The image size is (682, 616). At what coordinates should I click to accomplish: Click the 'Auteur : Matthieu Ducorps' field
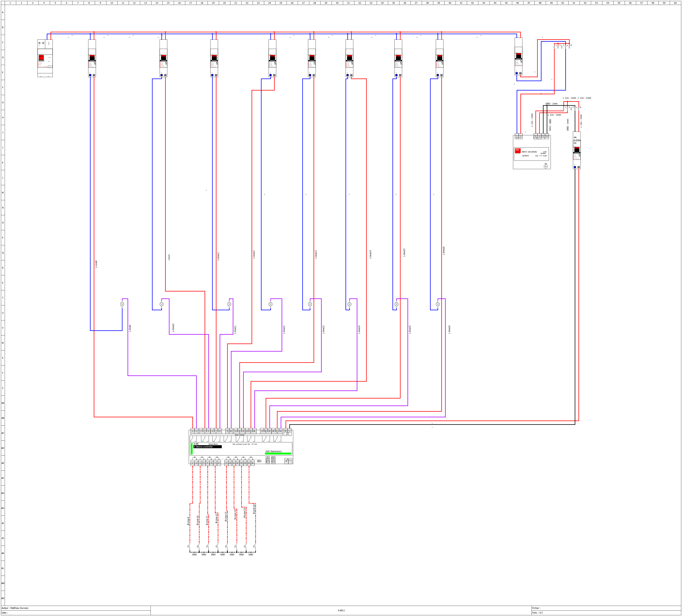pos(15,608)
